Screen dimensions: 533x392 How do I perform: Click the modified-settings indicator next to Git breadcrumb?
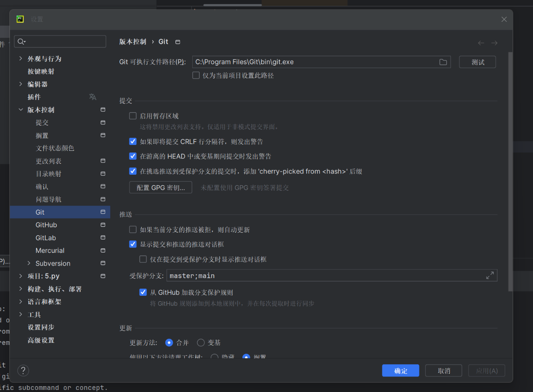click(177, 42)
